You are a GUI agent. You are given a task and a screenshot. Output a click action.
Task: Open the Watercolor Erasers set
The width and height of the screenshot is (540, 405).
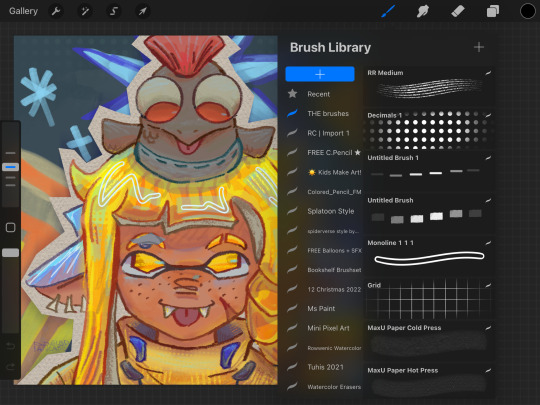point(324,387)
